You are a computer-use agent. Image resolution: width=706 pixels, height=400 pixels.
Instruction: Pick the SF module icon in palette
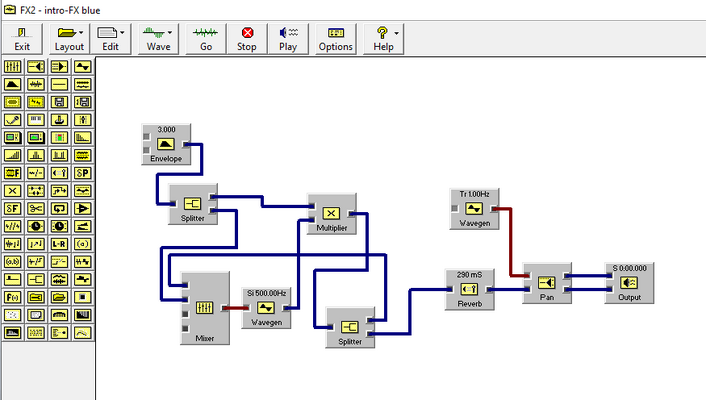click(13, 209)
